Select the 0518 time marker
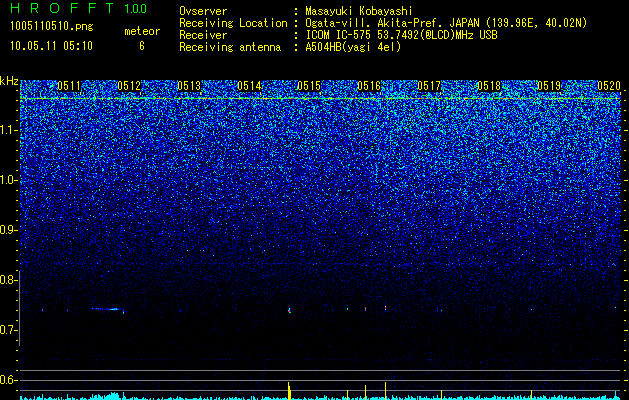 point(489,86)
